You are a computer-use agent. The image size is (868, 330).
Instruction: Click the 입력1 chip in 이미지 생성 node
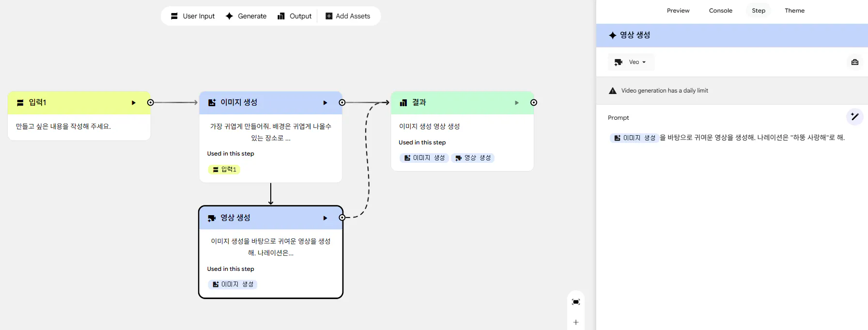(224, 170)
